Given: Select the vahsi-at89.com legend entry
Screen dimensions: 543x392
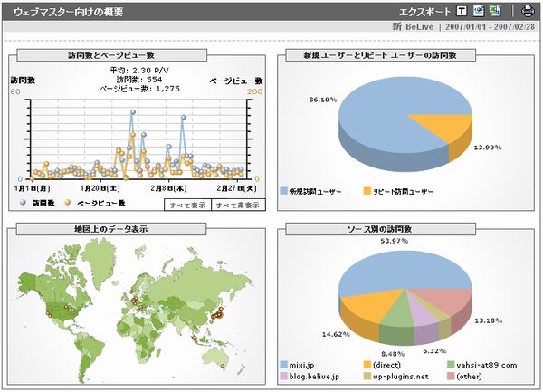Looking at the screenshot, I should coord(482,365).
